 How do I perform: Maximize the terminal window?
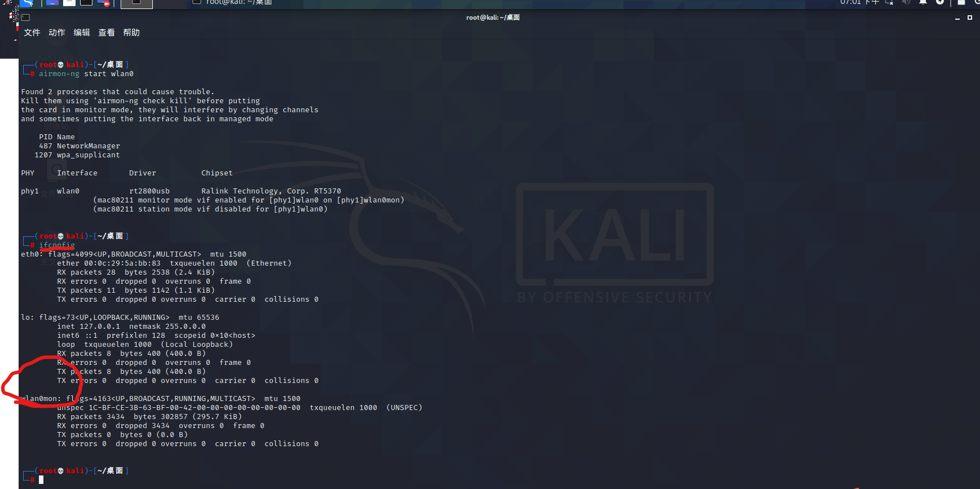point(970,17)
